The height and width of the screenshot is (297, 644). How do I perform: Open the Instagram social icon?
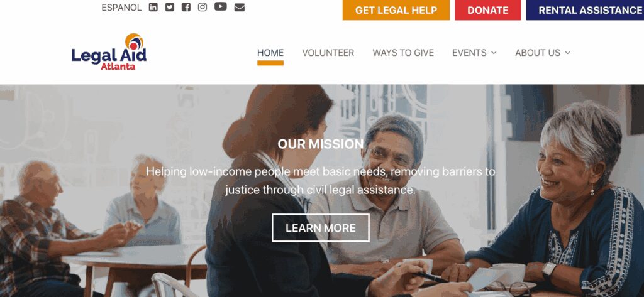click(x=203, y=7)
